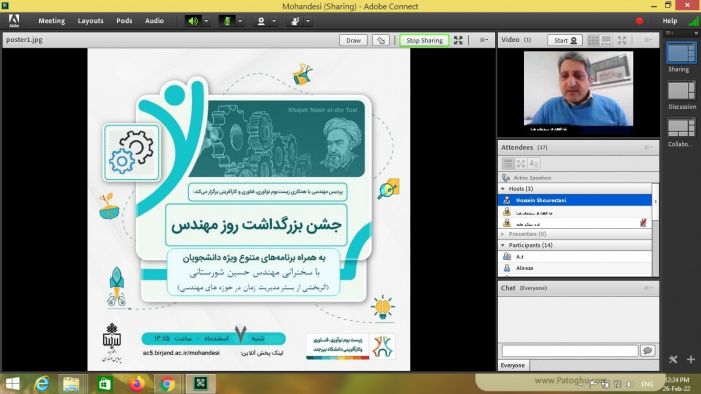Image resolution: width=701 pixels, height=394 pixels.
Task: Open File Explorer from taskbar
Action: pyautogui.click(x=71, y=384)
